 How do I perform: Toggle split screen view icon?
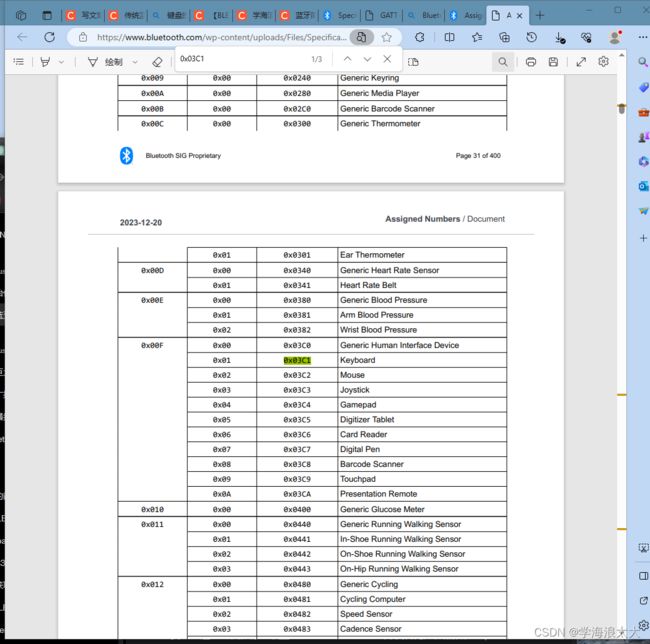(449, 37)
